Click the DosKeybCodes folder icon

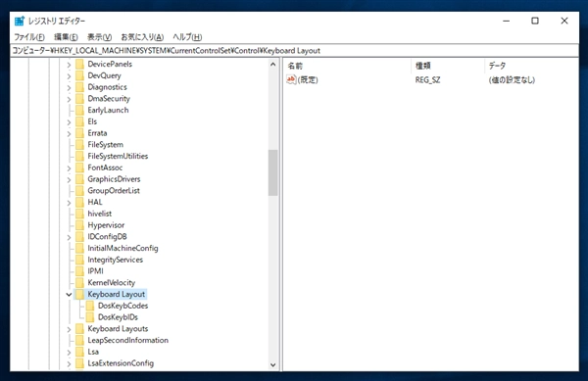pos(90,307)
